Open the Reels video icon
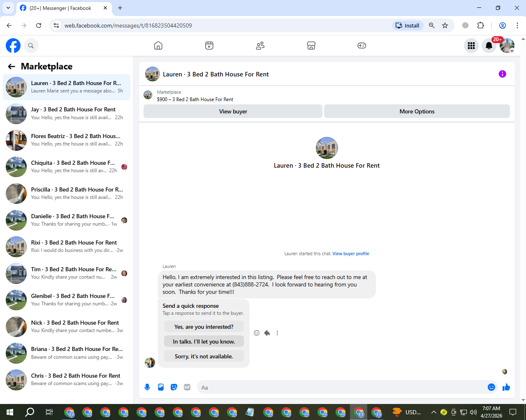 tap(209, 46)
